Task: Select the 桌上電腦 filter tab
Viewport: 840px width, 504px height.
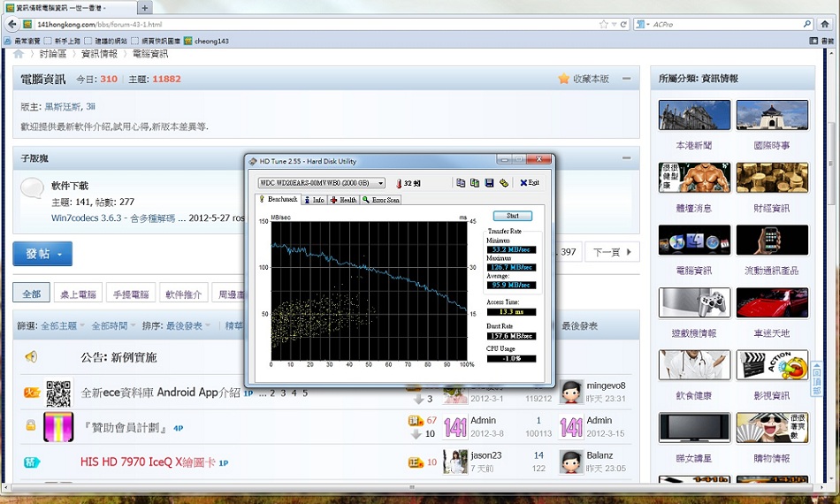Action: (78, 294)
